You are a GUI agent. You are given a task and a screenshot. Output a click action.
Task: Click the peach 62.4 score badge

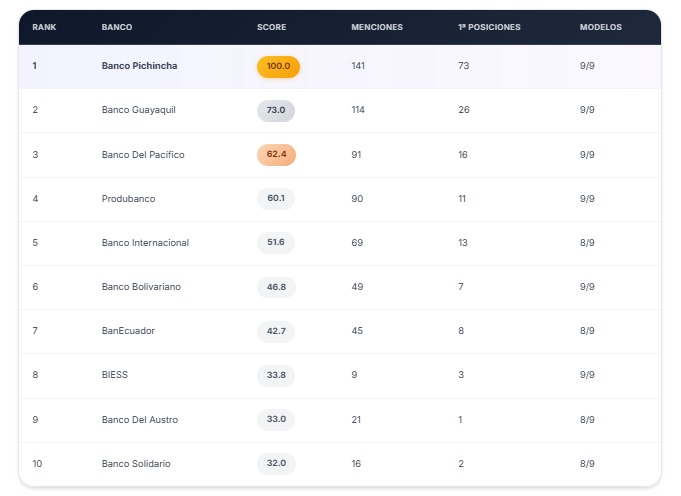[276, 155]
